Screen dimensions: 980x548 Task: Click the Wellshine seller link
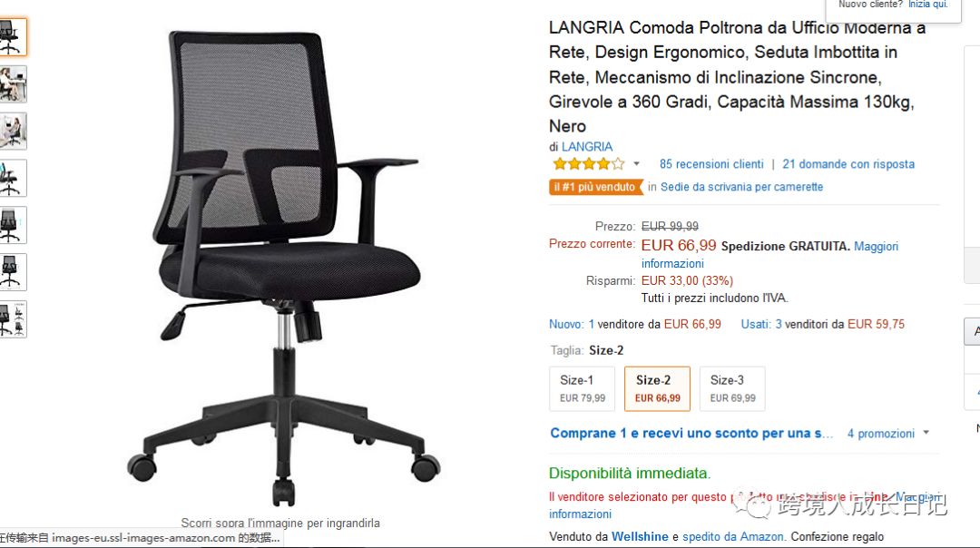pos(640,537)
